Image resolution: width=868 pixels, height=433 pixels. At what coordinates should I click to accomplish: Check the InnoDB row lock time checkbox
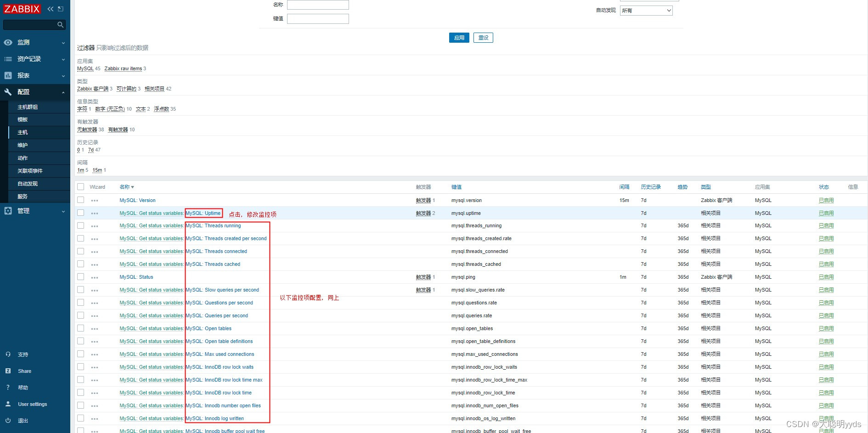click(x=81, y=393)
